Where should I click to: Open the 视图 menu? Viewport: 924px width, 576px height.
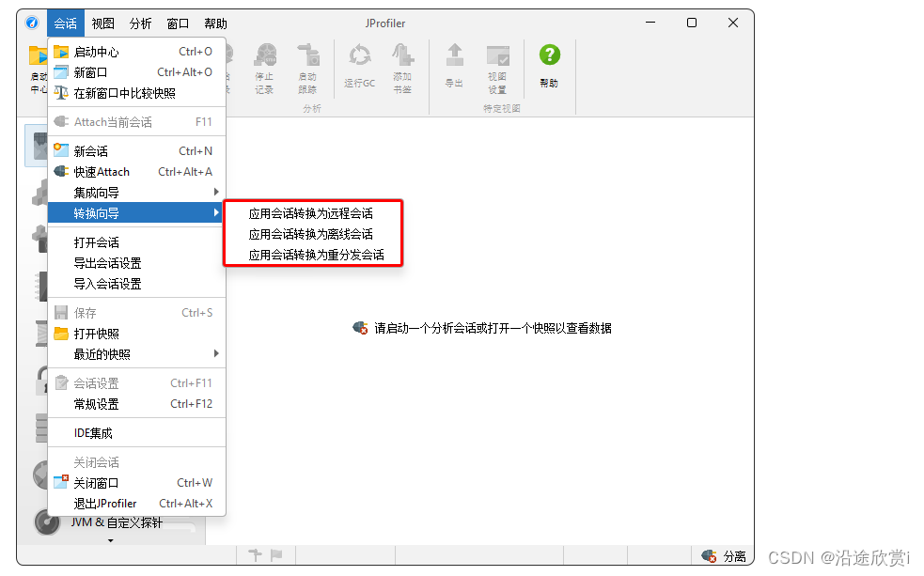(x=102, y=23)
